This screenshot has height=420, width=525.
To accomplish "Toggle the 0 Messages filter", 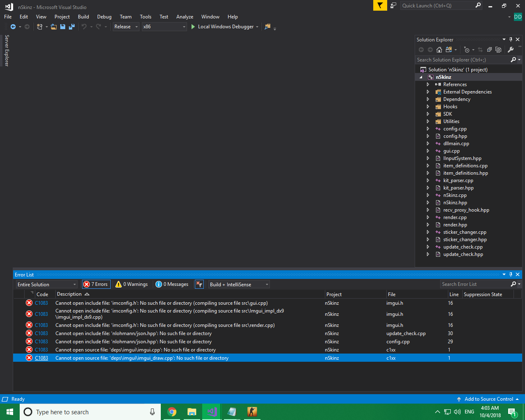I will coord(172,284).
